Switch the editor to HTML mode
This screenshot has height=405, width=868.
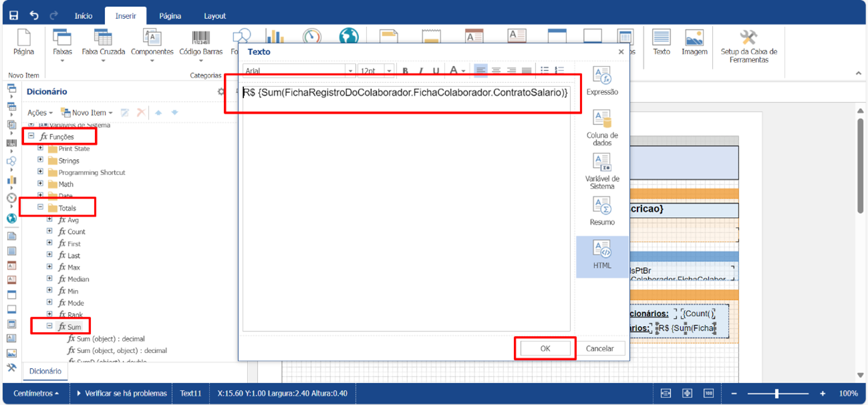602,256
